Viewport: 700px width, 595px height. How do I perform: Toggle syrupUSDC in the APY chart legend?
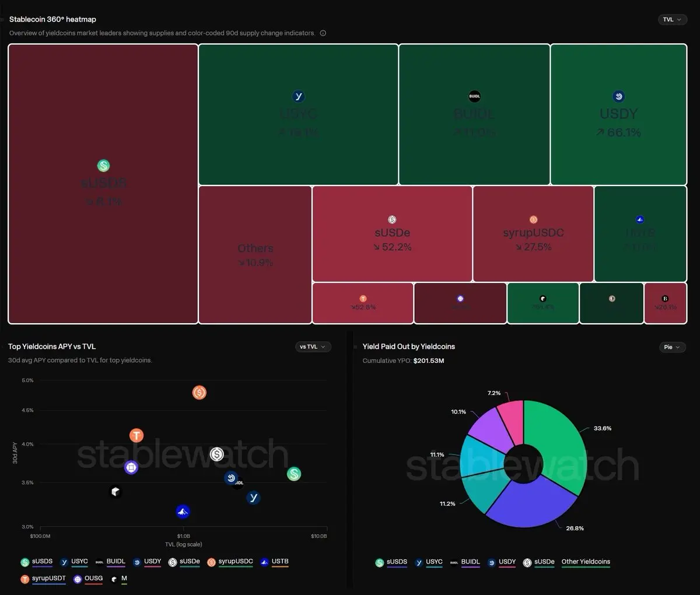pyautogui.click(x=230, y=562)
